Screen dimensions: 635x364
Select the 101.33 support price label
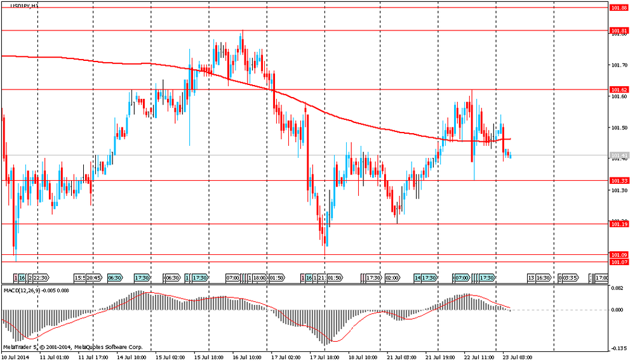pyautogui.click(x=618, y=181)
